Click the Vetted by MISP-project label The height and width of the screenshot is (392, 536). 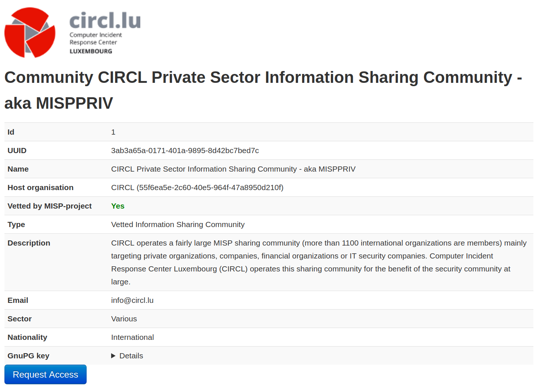pyautogui.click(x=50, y=206)
